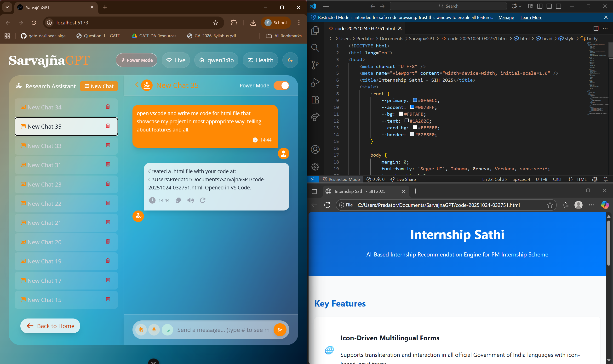Viewport: 613px width, 364px height.
Task: Toggle dark mode moon button
Action: (290, 60)
